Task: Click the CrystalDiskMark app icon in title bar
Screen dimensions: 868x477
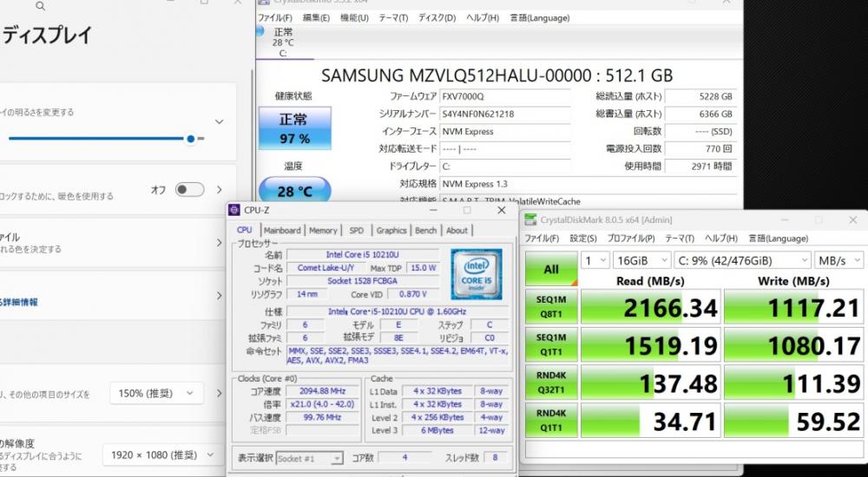Action: 530,219
